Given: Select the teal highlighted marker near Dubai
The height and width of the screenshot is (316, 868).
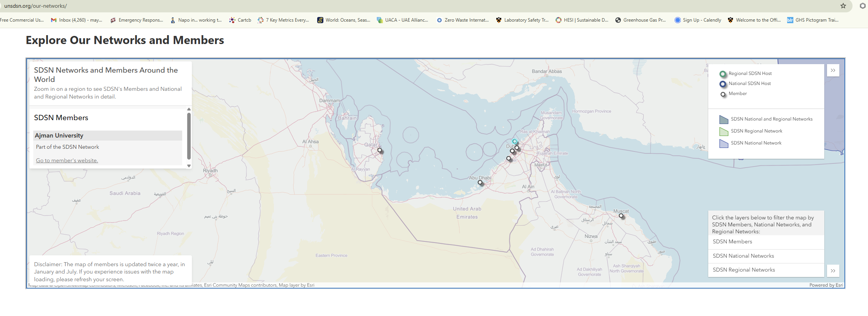Looking at the screenshot, I should click(514, 141).
